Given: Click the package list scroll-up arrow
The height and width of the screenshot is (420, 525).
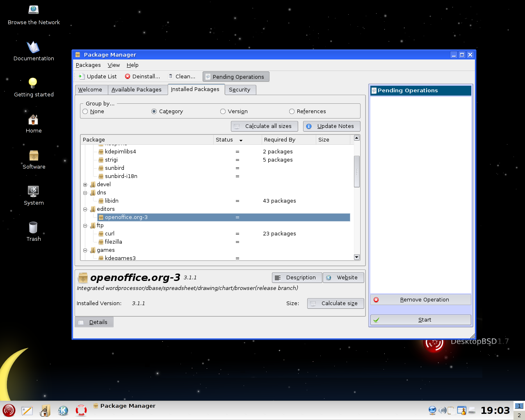Looking at the screenshot, I should 357,138.
